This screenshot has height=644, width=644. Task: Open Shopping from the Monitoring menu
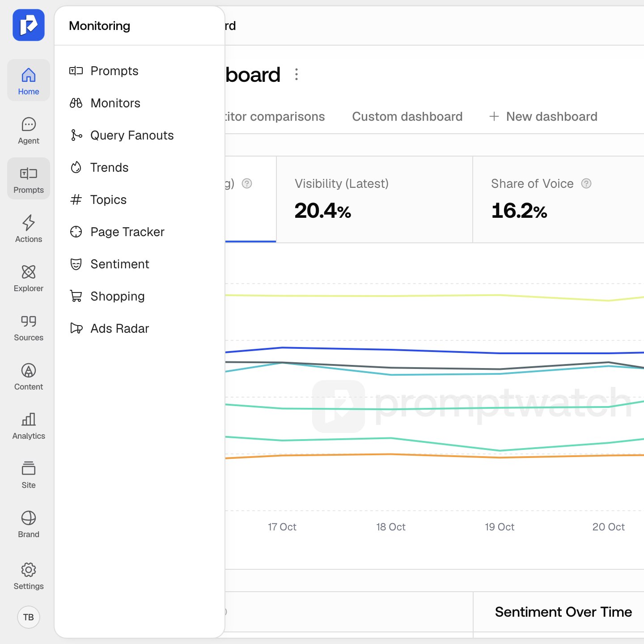(140, 296)
